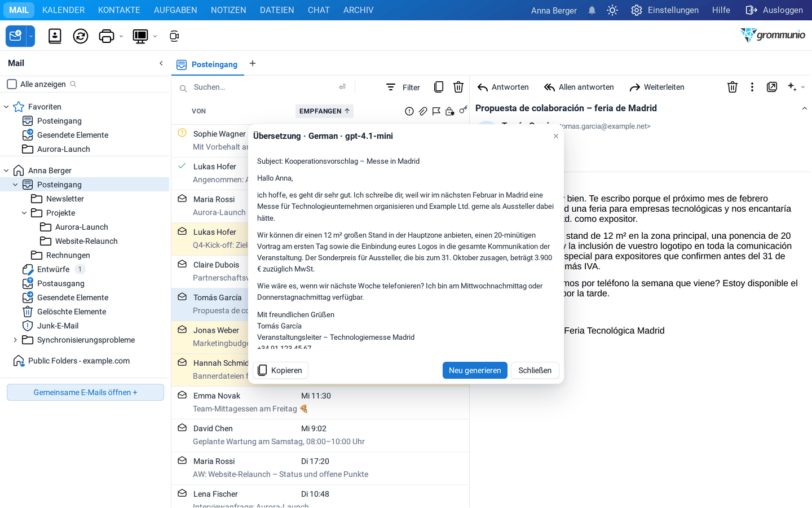Open more options in reading pane
812x508 pixels.
tap(752, 87)
